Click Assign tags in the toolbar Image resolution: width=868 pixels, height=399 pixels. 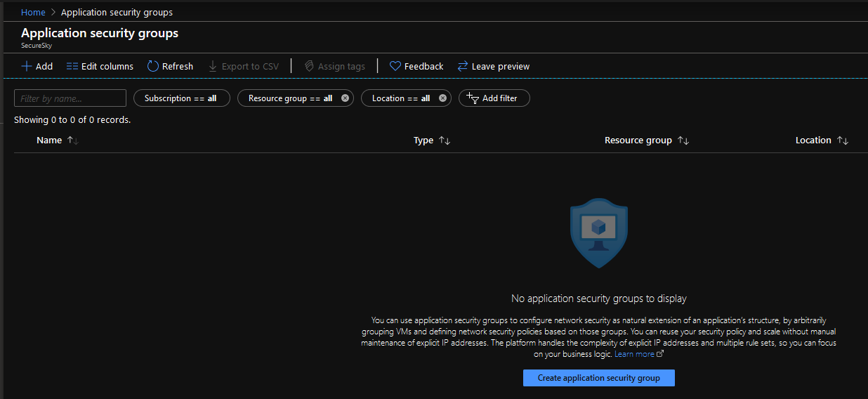pyautogui.click(x=334, y=66)
